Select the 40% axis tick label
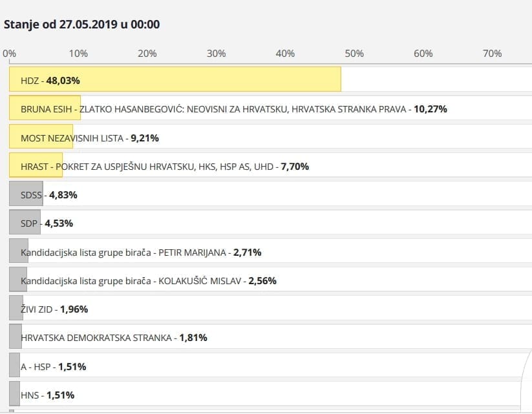This screenshot has height=414, width=532. tap(285, 54)
